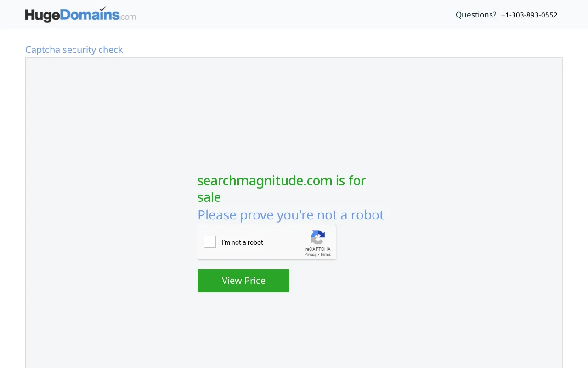This screenshot has width=588, height=368.
Task: Click the blue "Domains" word in logo
Action: point(90,15)
